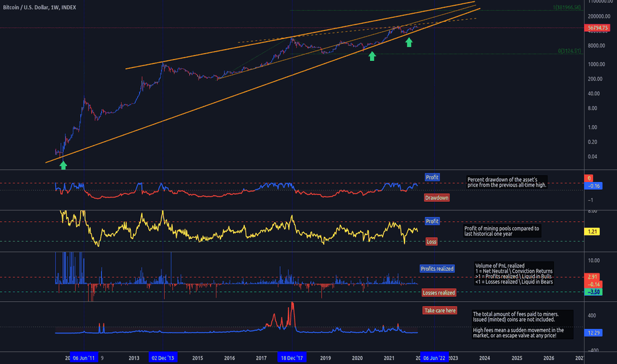Click the 2024 year label on time axis
Screen dimensions: 617x364
485,358
